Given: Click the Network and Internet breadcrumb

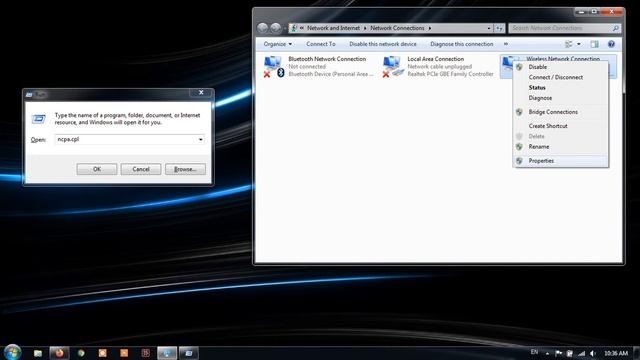Looking at the screenshot, I should (x=333, y=28).
